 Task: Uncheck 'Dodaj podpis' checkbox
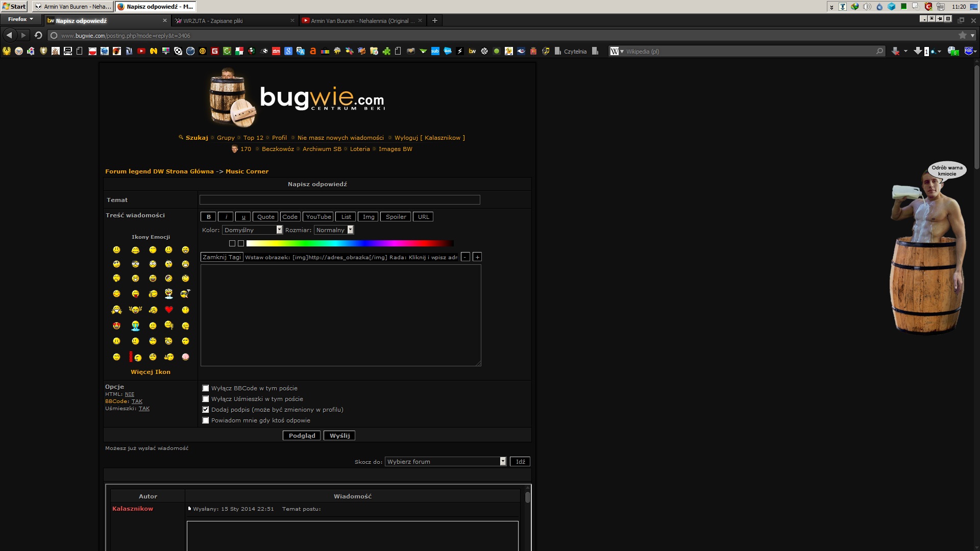coord(206,410)
